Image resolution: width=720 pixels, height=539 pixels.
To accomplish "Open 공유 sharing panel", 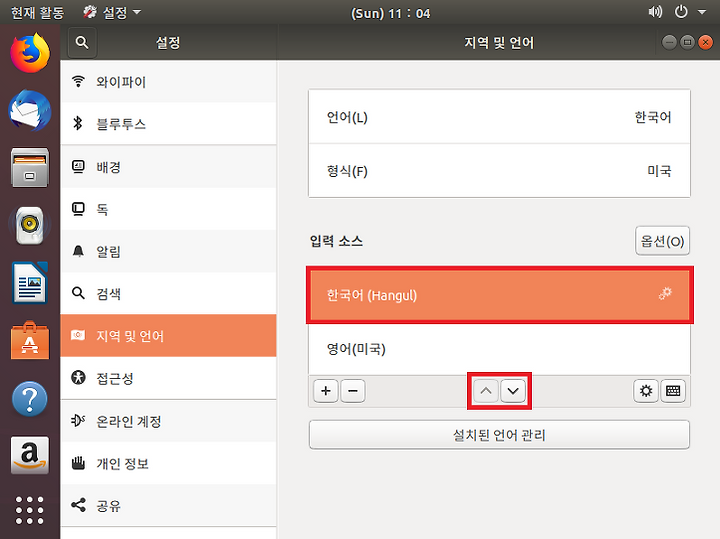I will [x=169, y=505].
